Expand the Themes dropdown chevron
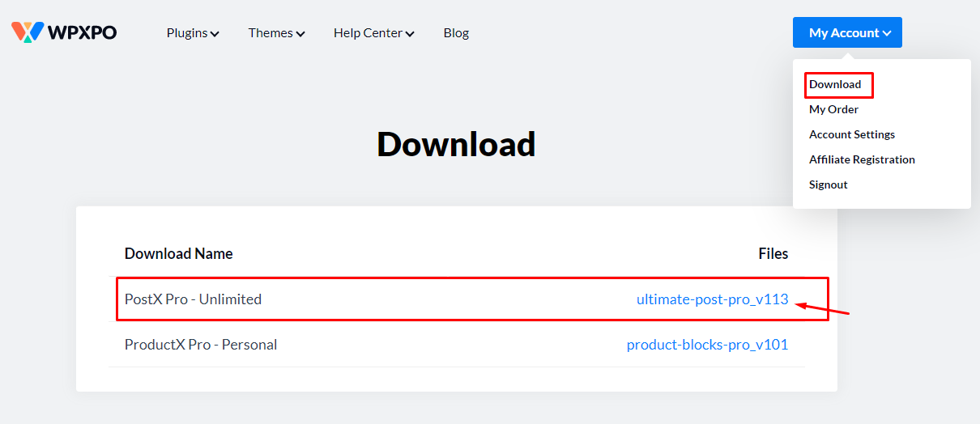980x424 pixels. click(300, 34)
